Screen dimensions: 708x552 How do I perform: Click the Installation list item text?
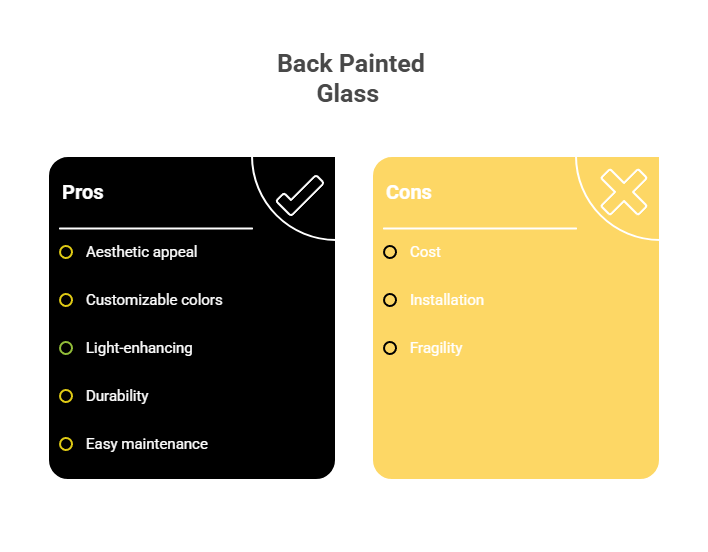pyautogui.click(x=447, y=300)
